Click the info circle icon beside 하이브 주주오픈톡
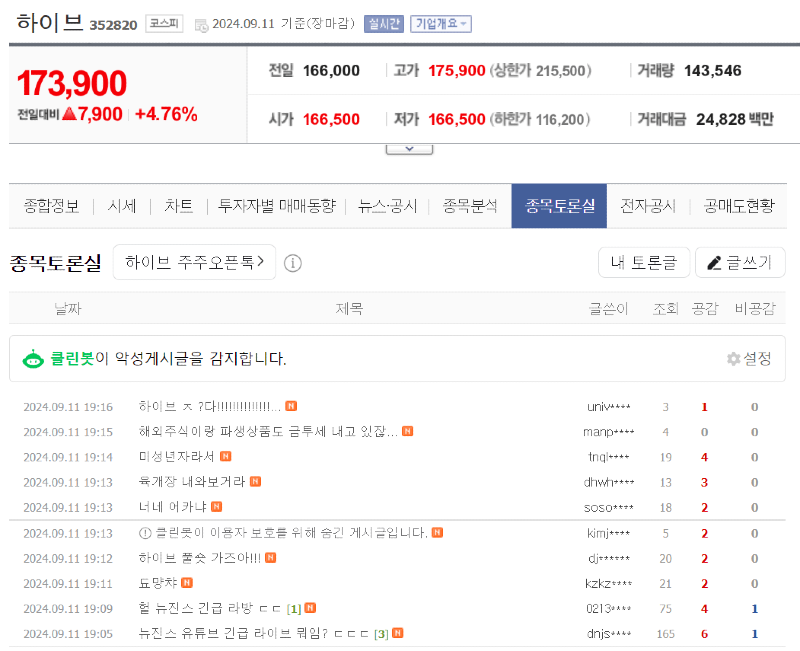This screenshot has height=651, width=800. [292, 263]
